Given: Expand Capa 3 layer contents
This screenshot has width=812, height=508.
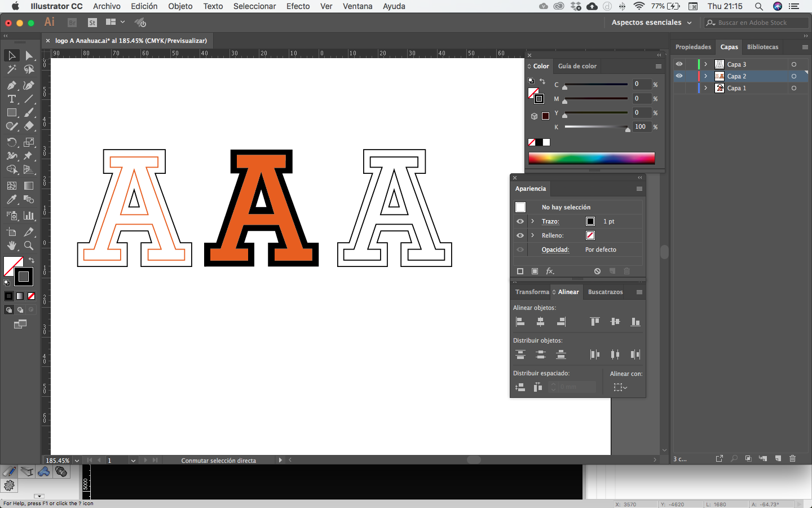Looking at the screenshot, I should pos(705,64).
